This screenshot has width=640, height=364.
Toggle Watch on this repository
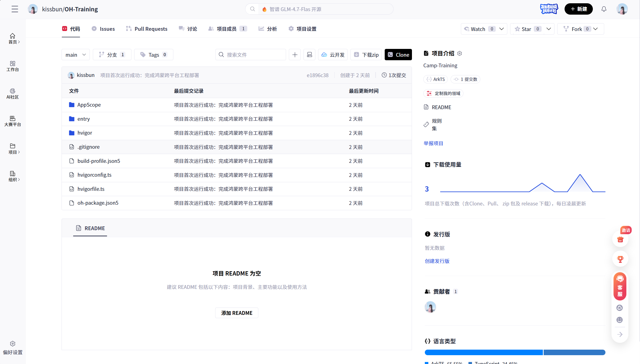pos(478,29)
